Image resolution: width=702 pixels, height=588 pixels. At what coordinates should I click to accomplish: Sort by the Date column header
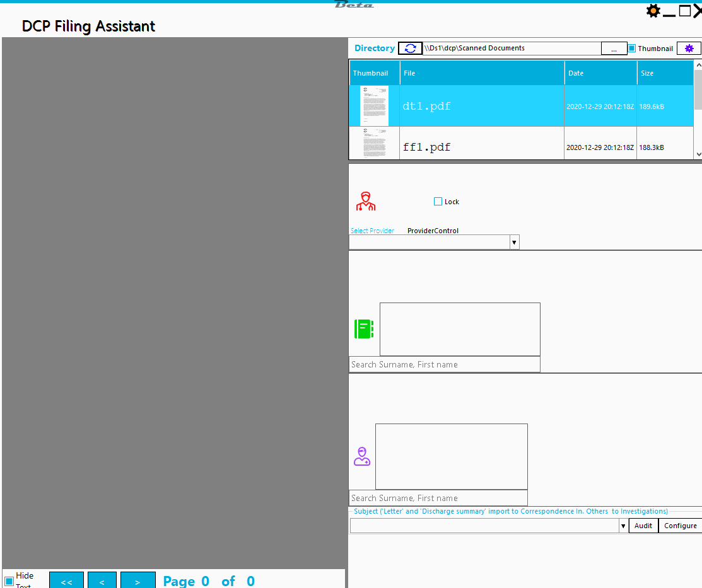point(600,73)
